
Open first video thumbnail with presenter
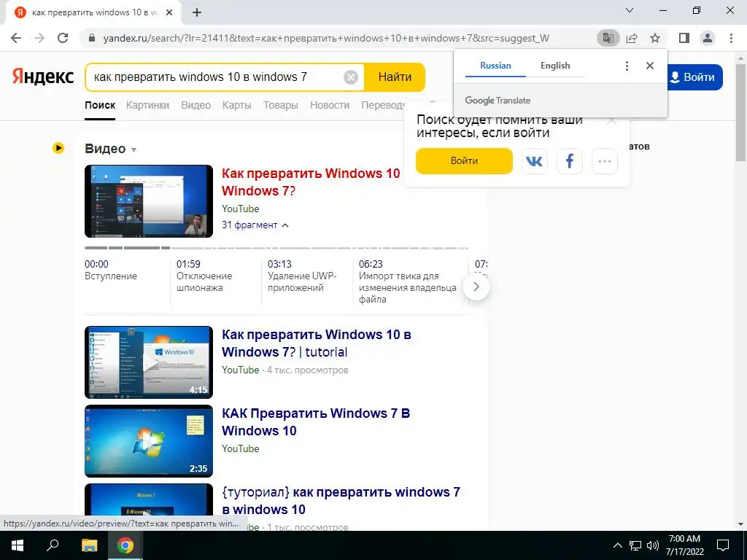click(x=149, y=201)
